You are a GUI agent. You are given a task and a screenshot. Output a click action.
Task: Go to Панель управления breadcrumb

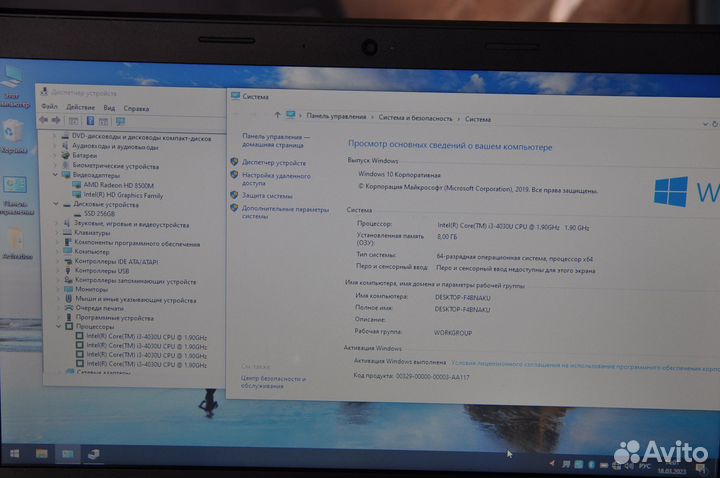click(336, 116)
